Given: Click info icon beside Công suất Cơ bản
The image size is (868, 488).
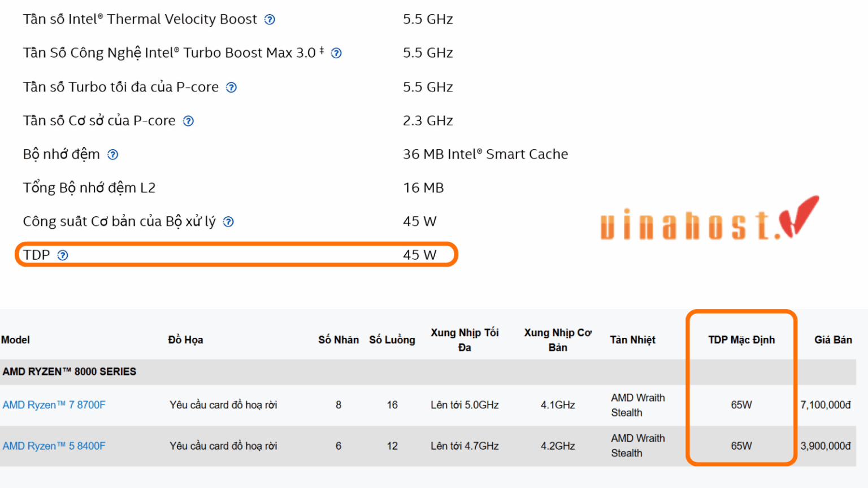Looking at the screenshot, I should [x=228, y=222].
